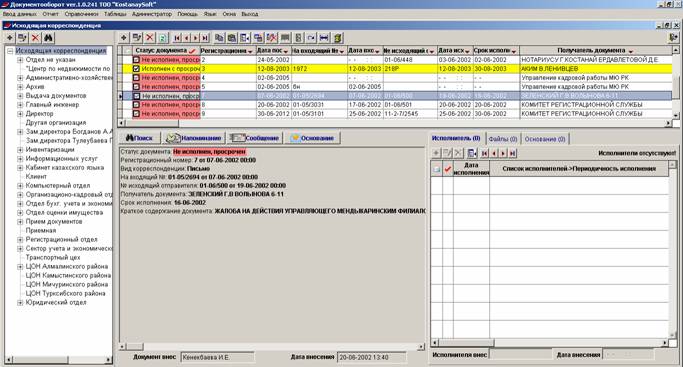
Task: Expand the Архив tree node
Action: 20,87
